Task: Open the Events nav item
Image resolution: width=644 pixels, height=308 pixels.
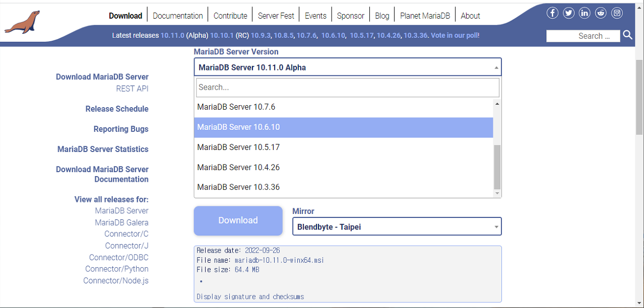Action: pos(315,16)
